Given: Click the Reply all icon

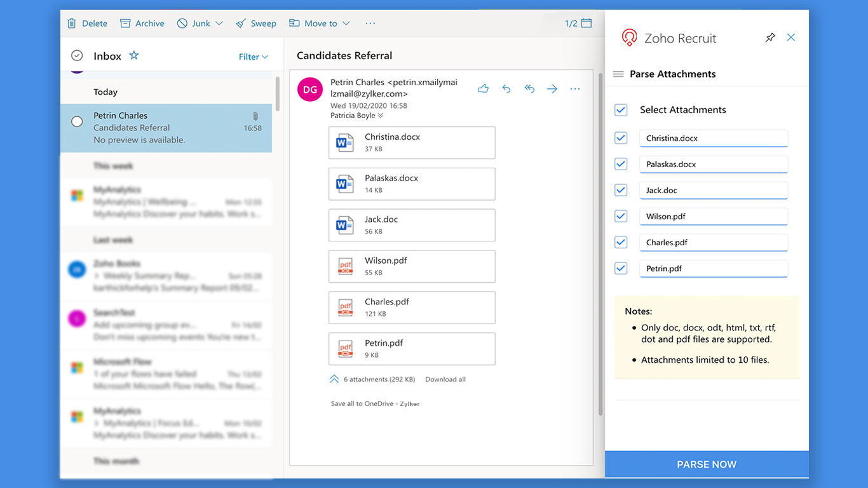Looking at the screenshot, I should 529,89.
